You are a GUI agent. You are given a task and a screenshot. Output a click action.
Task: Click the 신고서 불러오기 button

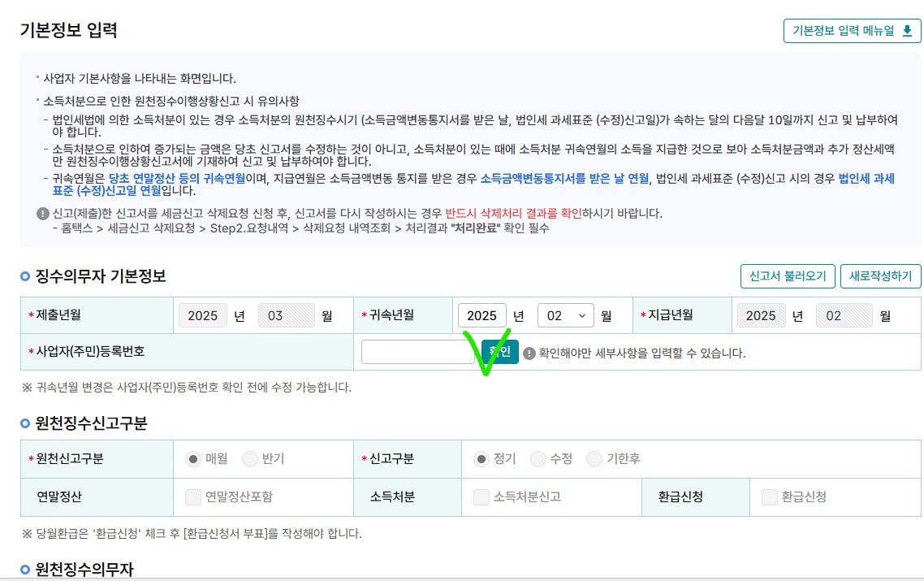click(x=787, y=275)
